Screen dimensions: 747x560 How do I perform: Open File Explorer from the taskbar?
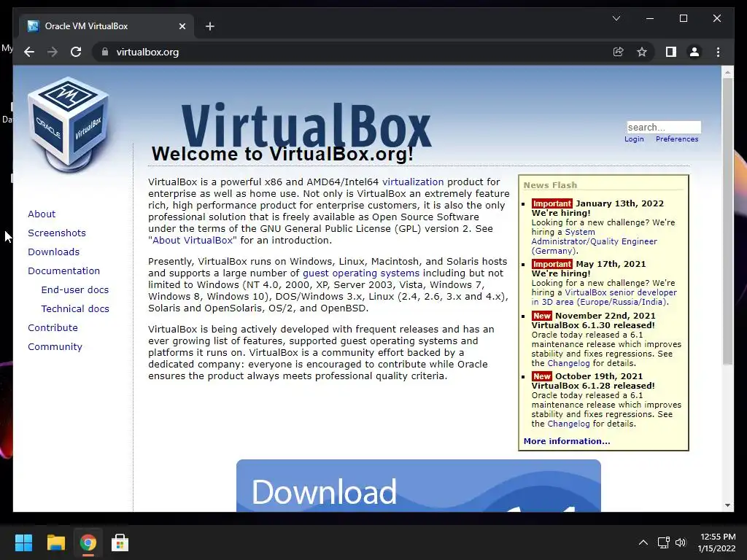click(x=55, y=542)
